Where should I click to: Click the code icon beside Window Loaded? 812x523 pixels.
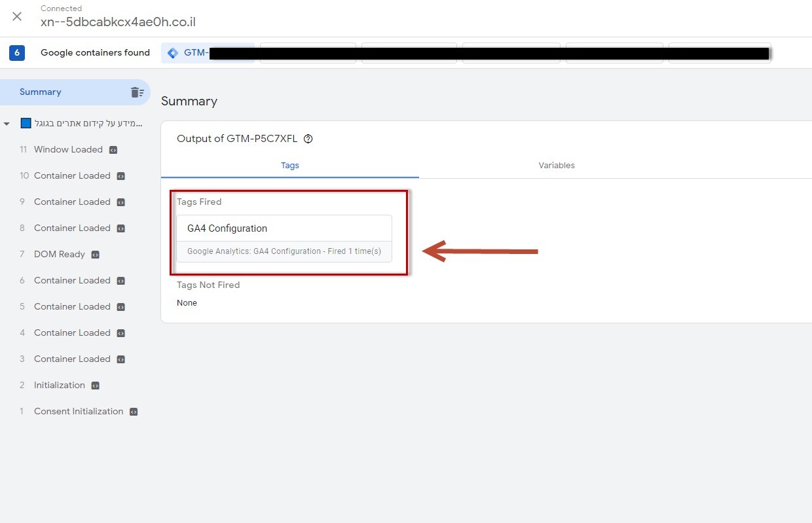click(x=113, y=150)
